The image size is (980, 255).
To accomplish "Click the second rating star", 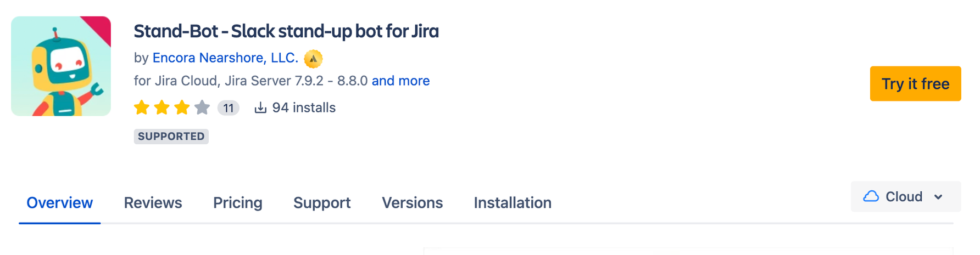I will 162,107.
